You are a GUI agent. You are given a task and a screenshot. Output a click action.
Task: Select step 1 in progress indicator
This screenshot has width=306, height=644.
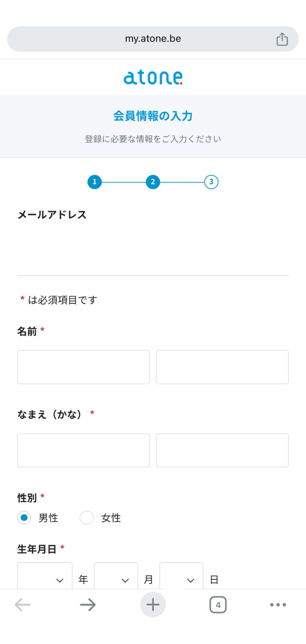[95, 182]
